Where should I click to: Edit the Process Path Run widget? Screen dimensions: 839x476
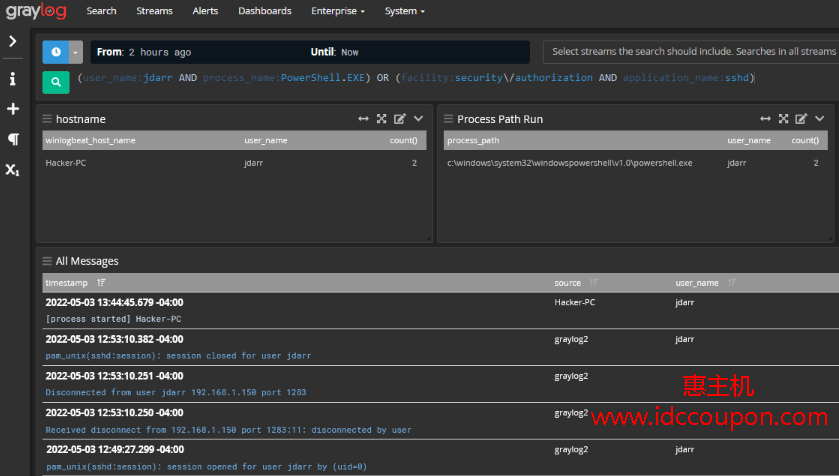[x=801, y=119]
